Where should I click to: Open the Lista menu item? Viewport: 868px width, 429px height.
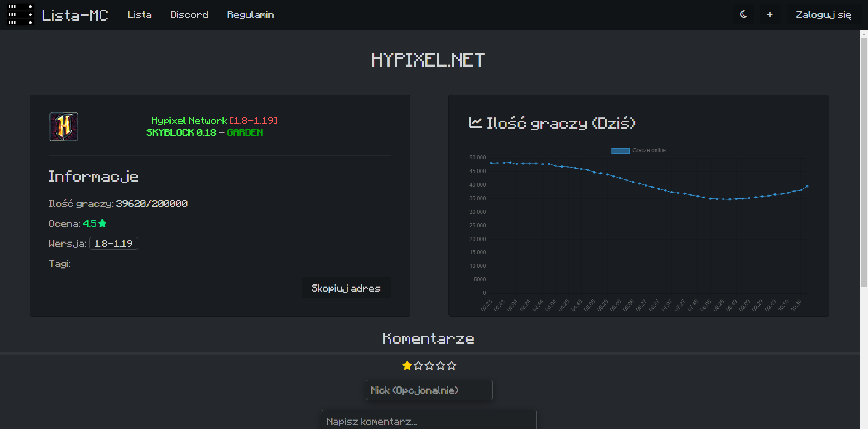coord(140,15)
